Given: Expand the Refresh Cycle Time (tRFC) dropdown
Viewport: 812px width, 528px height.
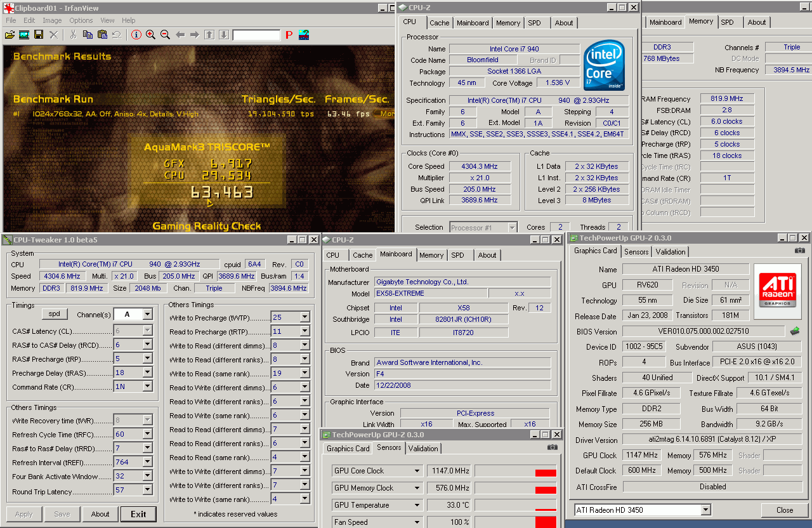Looking at the screenshot, I should (148, 434).
